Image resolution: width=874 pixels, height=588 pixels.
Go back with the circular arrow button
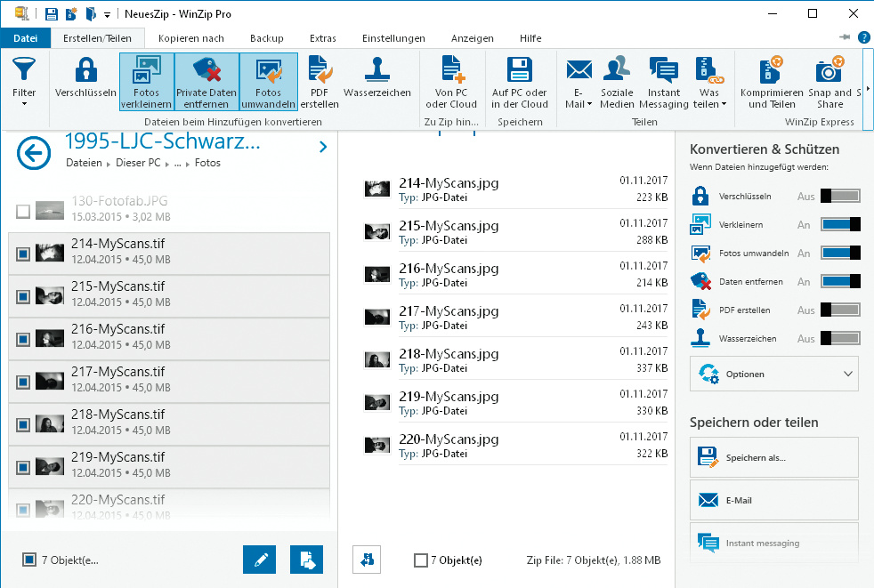(34, 153)
